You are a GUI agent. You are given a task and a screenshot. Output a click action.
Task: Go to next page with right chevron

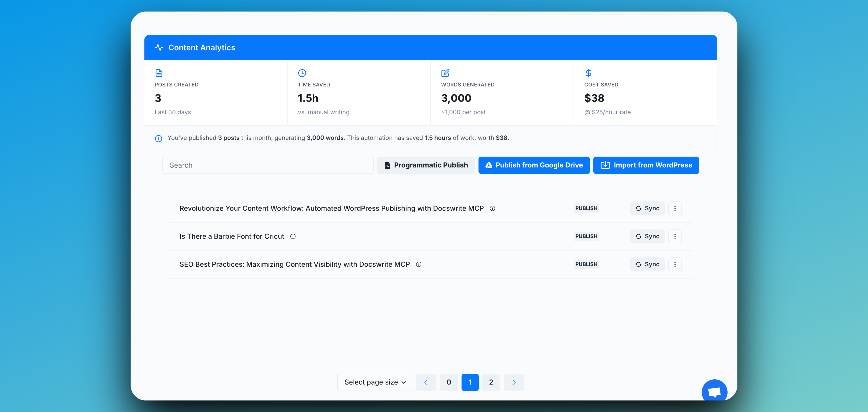(513, 382)
